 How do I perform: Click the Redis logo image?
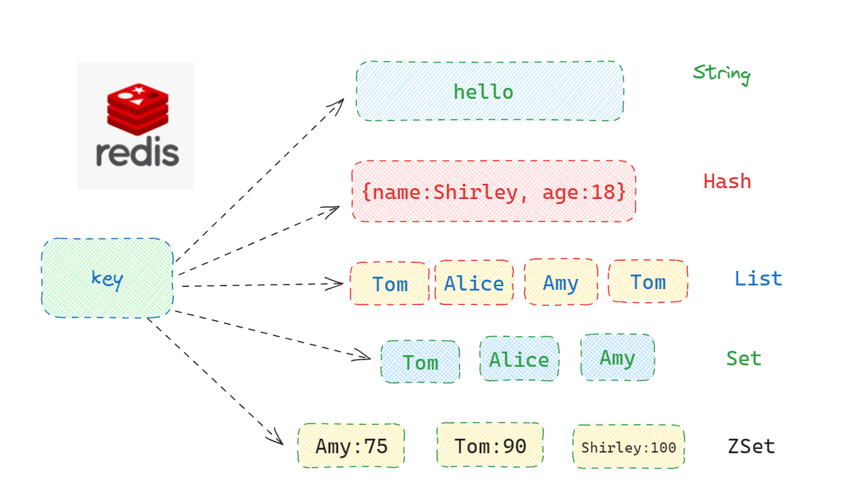(x=136, y=126)
